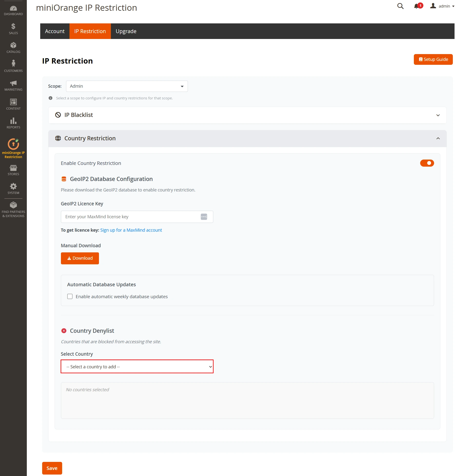466x476 pixels.
Task: Click Sign up for a MaxMind account
Action: pos(131,230)
